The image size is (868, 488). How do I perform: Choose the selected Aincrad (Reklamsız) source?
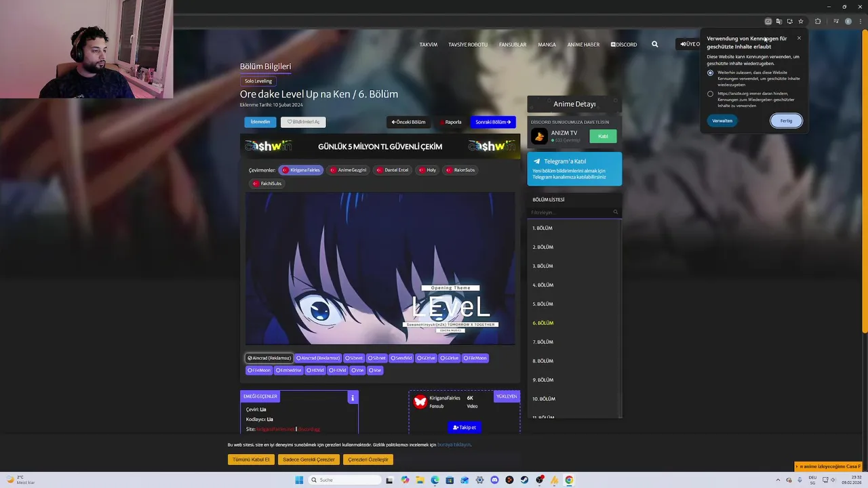pyautogui.click(x=269, y=358)
